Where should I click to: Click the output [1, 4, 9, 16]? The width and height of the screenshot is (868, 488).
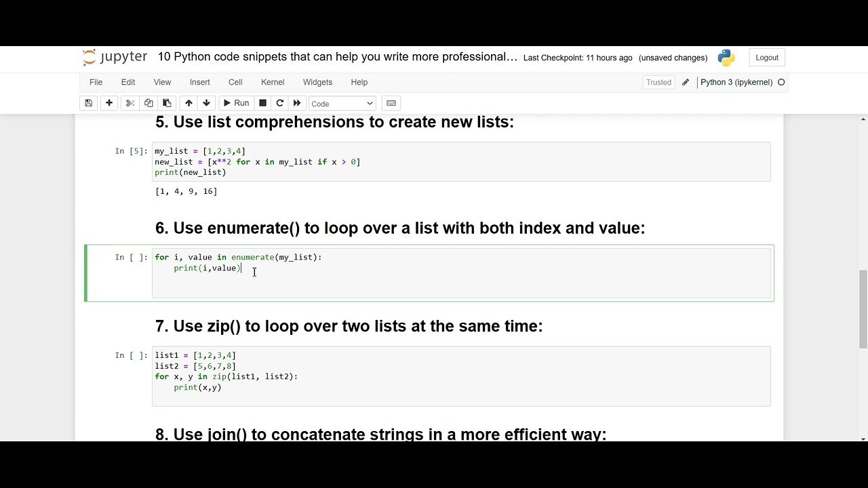click(x=186, y=191)
